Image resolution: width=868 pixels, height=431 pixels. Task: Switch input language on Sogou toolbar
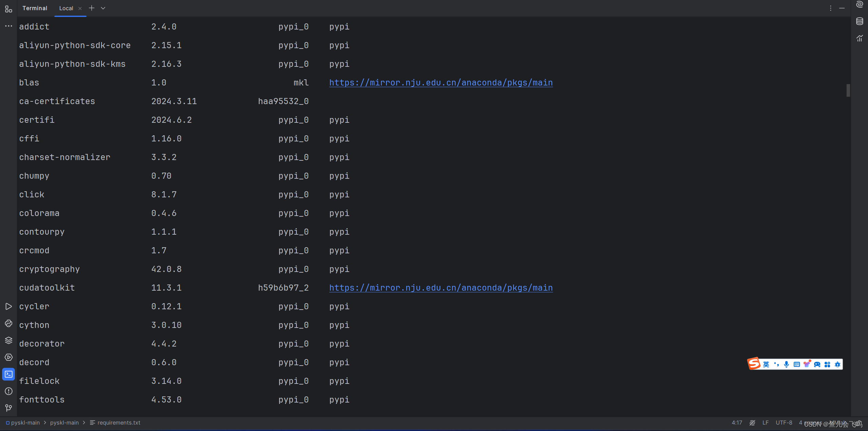point(766,364)
